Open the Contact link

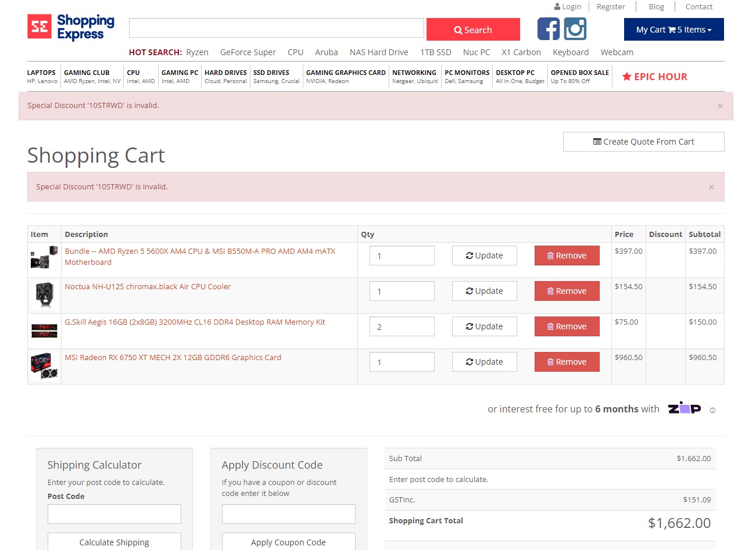pyautogui.click(x=699, y=6)
